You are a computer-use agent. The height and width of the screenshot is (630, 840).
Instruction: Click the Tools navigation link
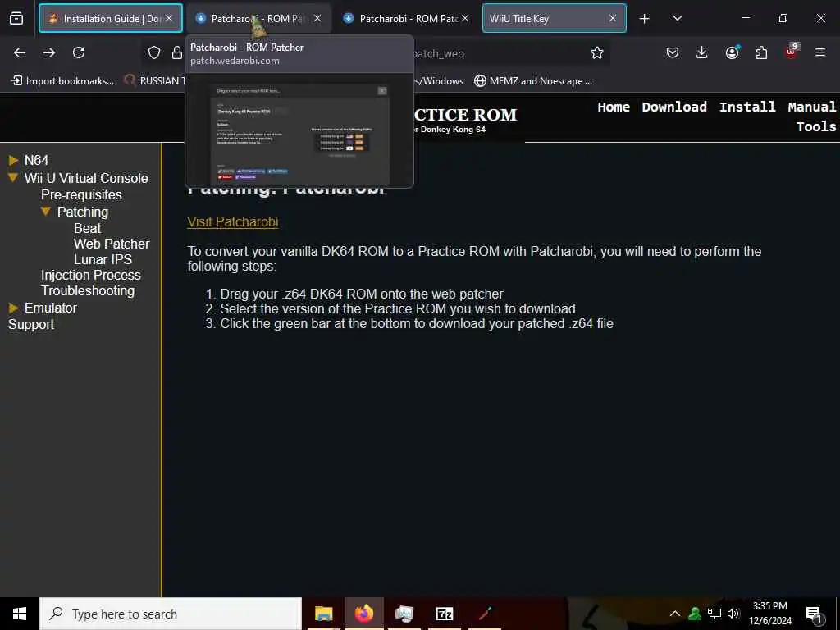click(815, 127)
